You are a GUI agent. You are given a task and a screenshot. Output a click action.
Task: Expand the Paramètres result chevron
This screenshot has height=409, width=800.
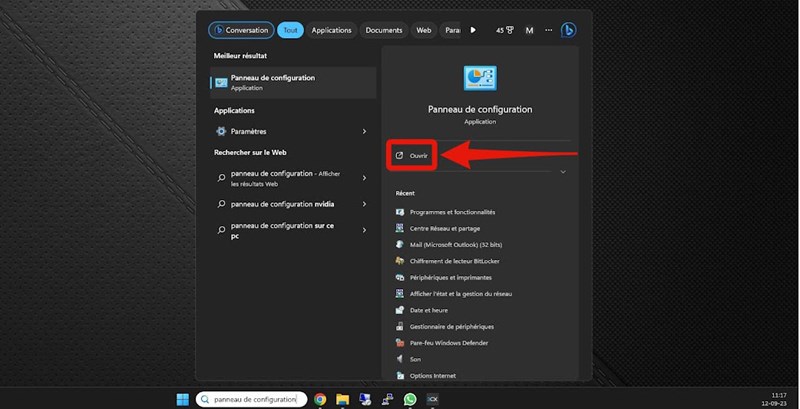coord(364,131)
